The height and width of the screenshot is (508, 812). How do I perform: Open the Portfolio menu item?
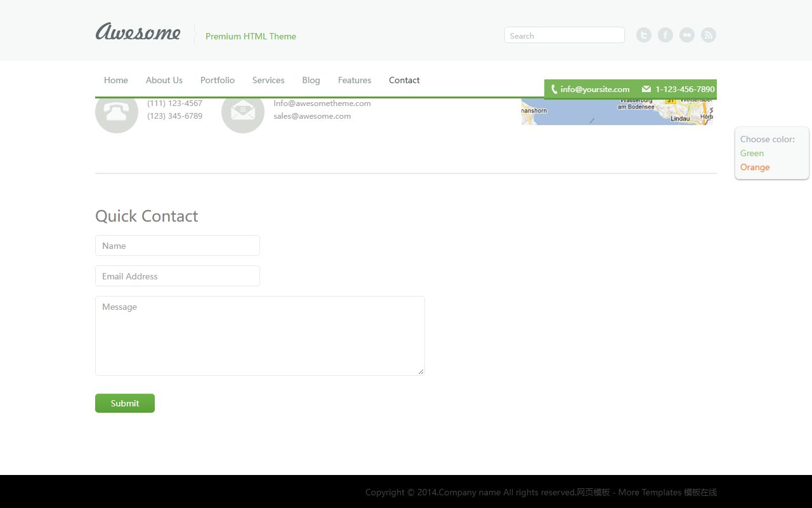[218, 80]
